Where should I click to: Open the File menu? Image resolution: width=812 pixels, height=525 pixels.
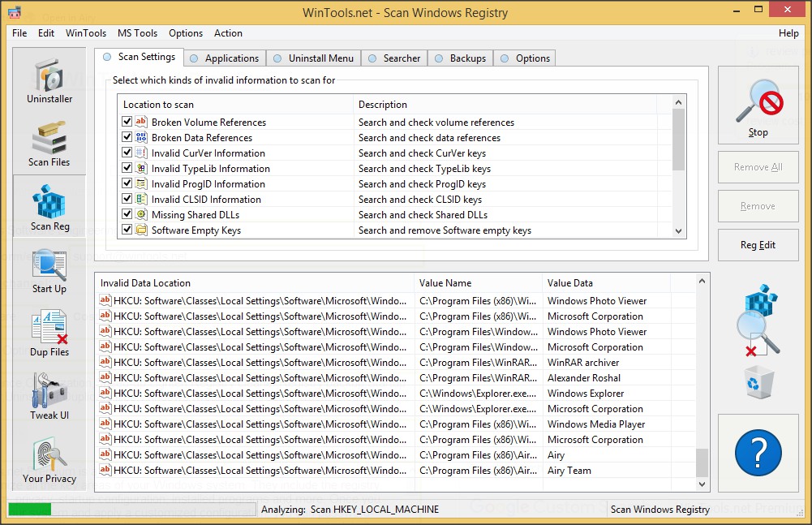click(19, 33)
